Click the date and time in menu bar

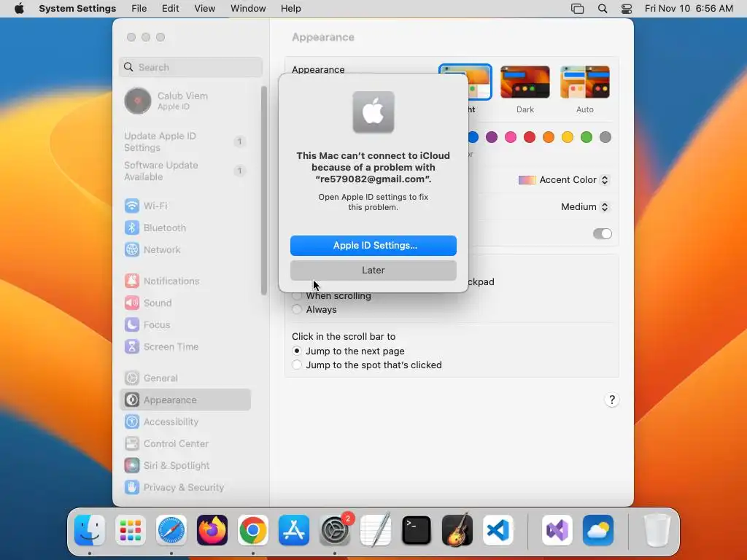pyautogui.click(x=689, y=9)
